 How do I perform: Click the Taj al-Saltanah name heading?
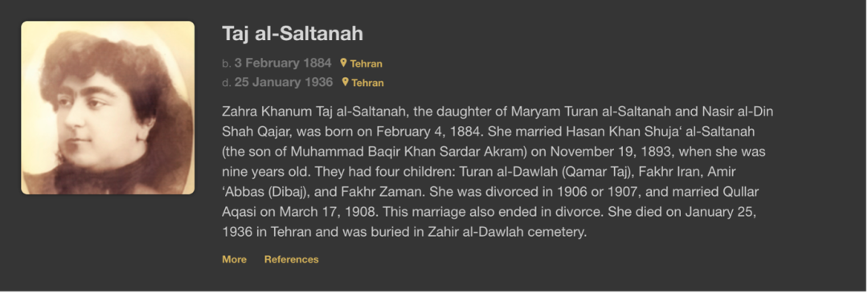pyautogui.click(x=293, y=33)
